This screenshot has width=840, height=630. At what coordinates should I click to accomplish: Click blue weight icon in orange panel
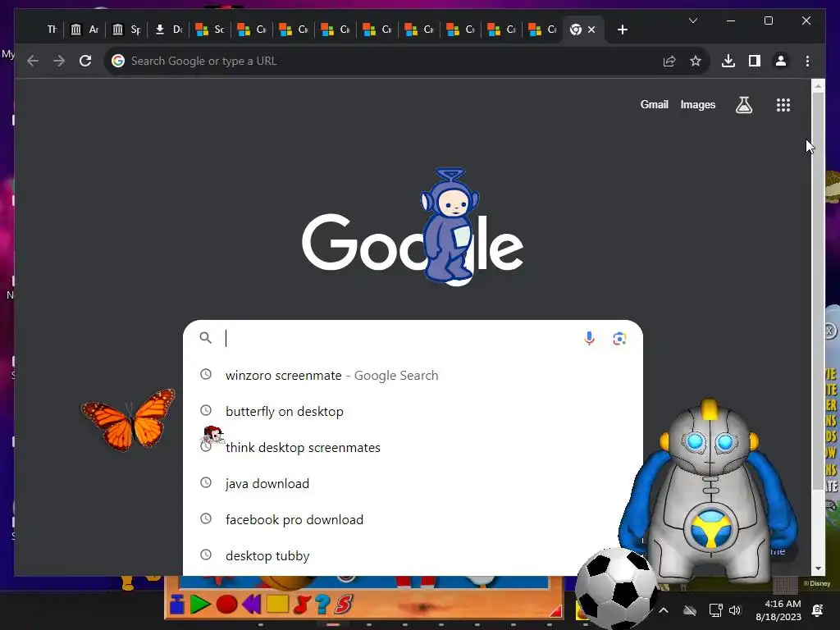(177, 605)
